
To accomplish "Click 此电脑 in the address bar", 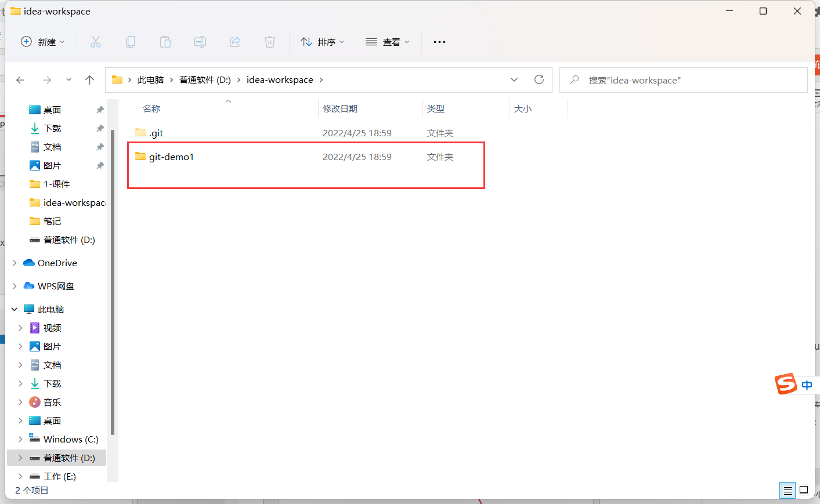I will point(150,80).
